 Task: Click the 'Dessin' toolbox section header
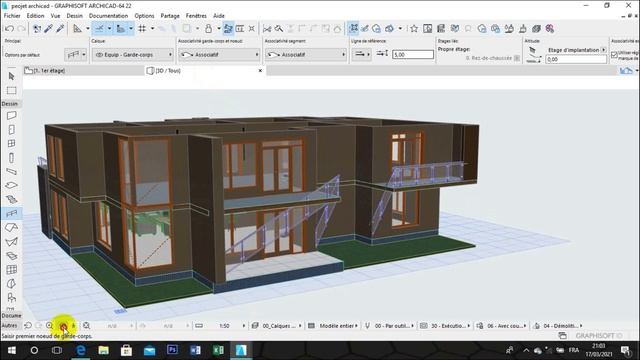tap(10, 104)
